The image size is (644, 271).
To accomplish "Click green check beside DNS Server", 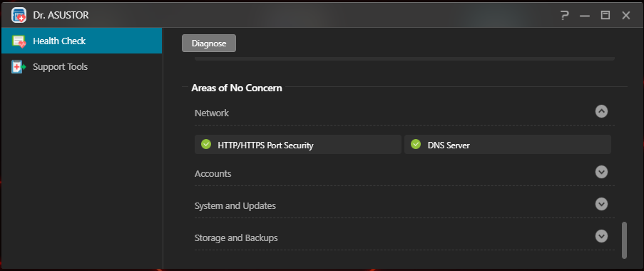I will [416, 144].
